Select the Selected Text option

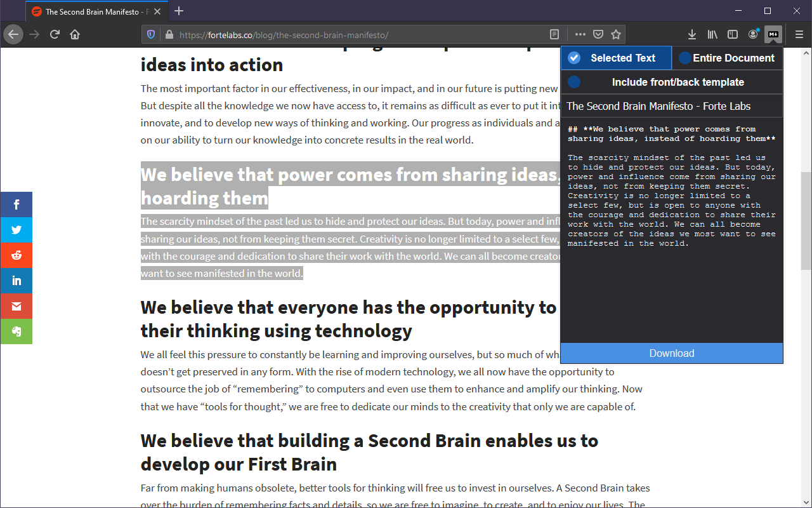(616, 58)
